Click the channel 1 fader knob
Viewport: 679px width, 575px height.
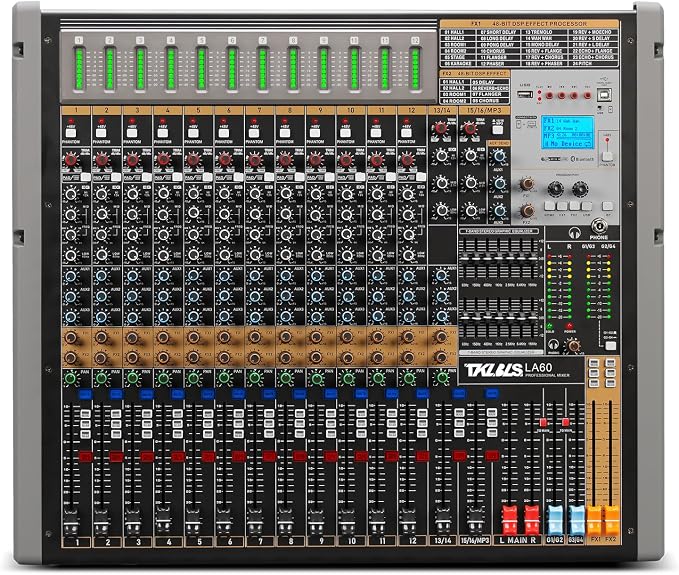[x=71, y=521]
